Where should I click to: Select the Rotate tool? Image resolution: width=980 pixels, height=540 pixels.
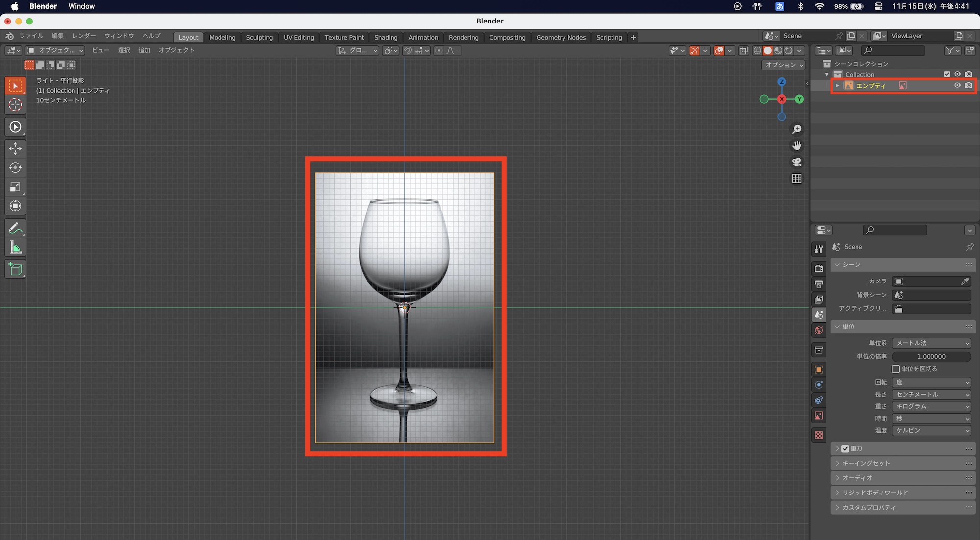(x=15, y=167)
